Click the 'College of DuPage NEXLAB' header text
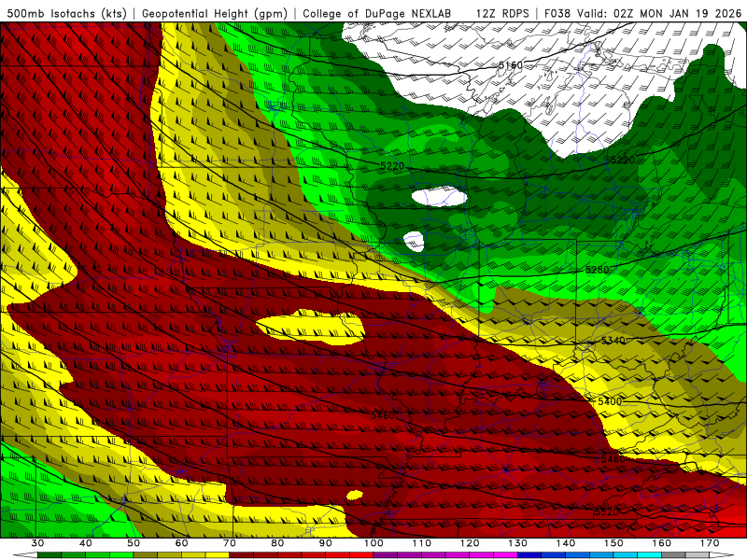Viewport: 747px width, 560px height. [x=377, y=13]
